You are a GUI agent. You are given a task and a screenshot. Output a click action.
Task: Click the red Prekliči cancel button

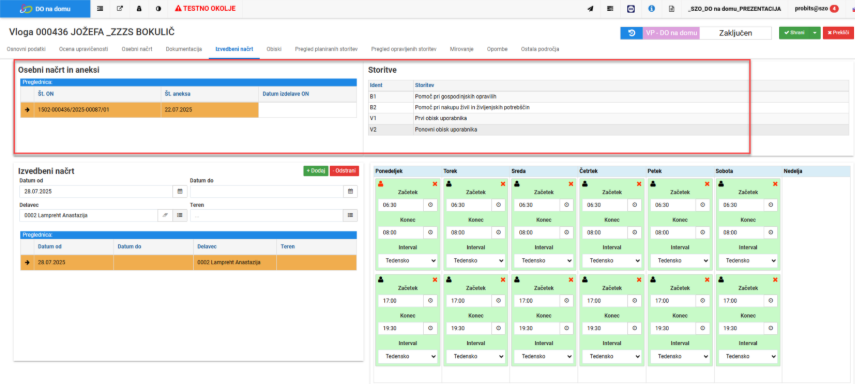click(x=838, y=33)
